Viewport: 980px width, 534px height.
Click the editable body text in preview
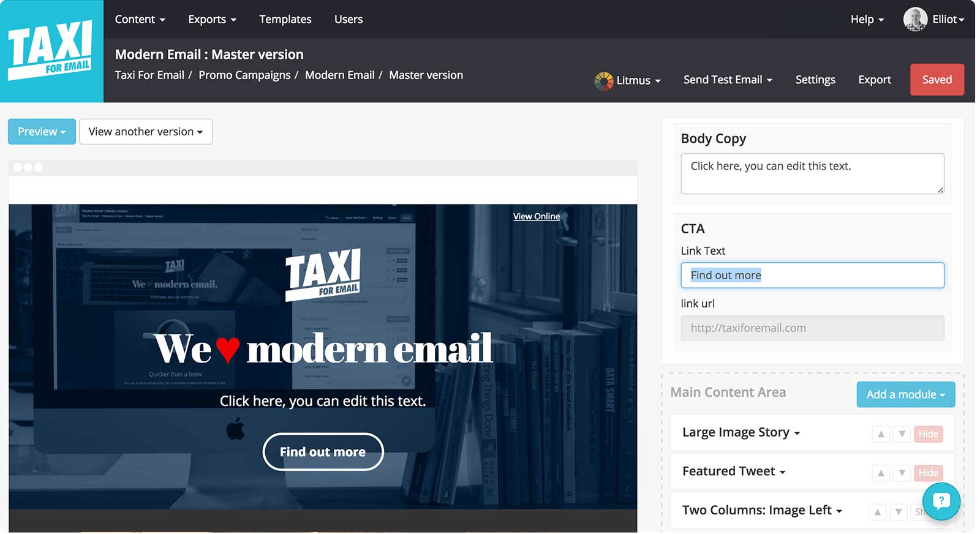click(322, 401)
